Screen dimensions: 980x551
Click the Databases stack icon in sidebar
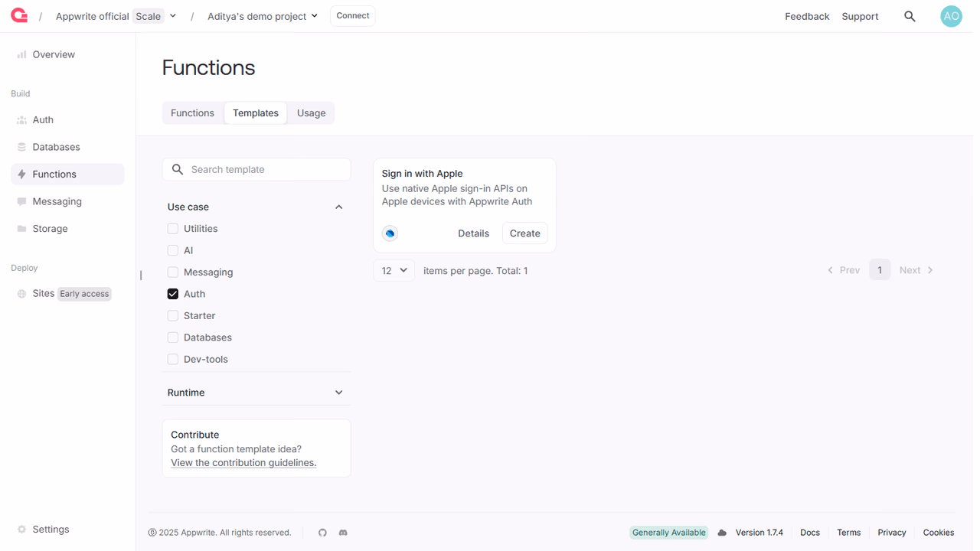pos(21,147)
